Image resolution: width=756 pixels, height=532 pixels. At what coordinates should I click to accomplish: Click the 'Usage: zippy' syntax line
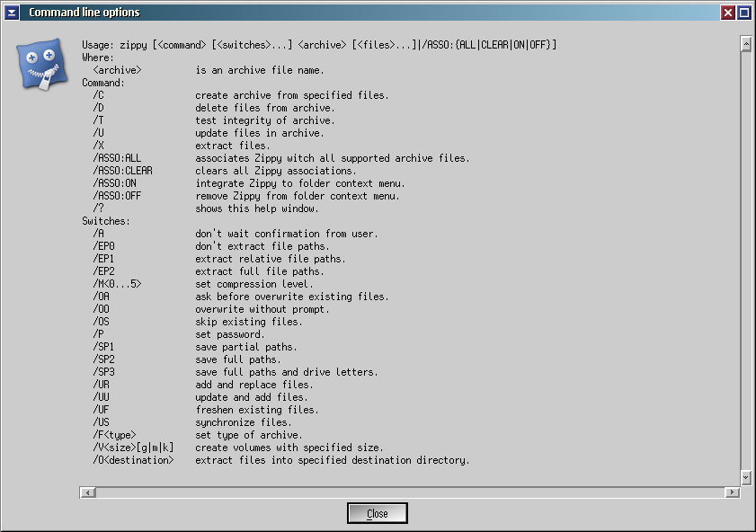319,45
